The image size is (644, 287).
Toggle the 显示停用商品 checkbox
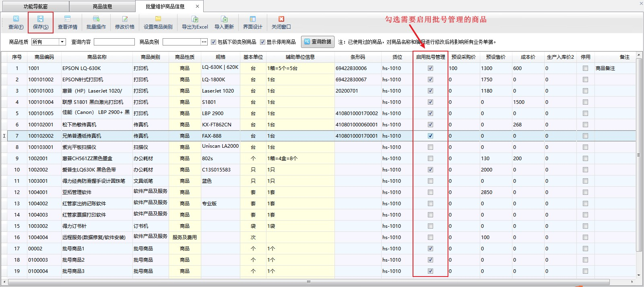click(x=262, y=42)
